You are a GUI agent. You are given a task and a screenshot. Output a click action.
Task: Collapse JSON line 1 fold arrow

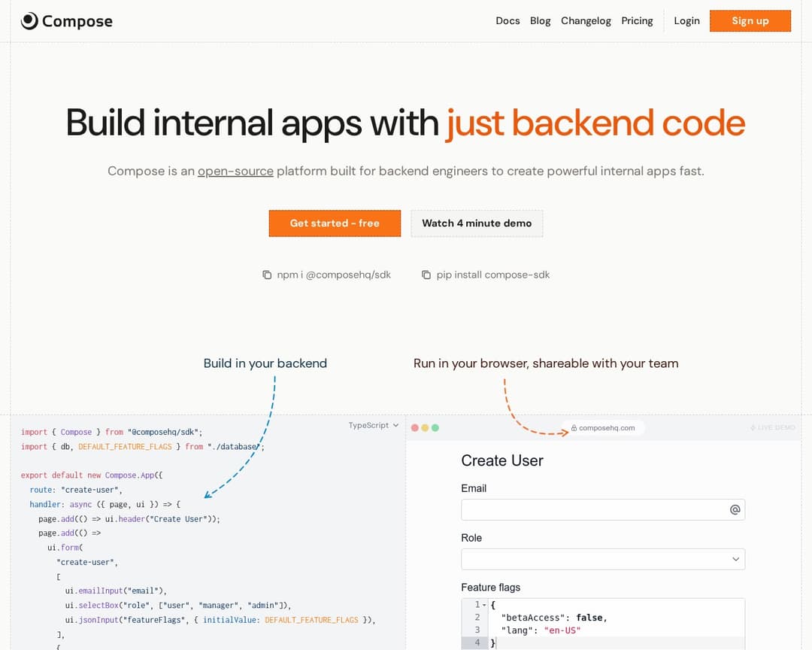(484, 605)
